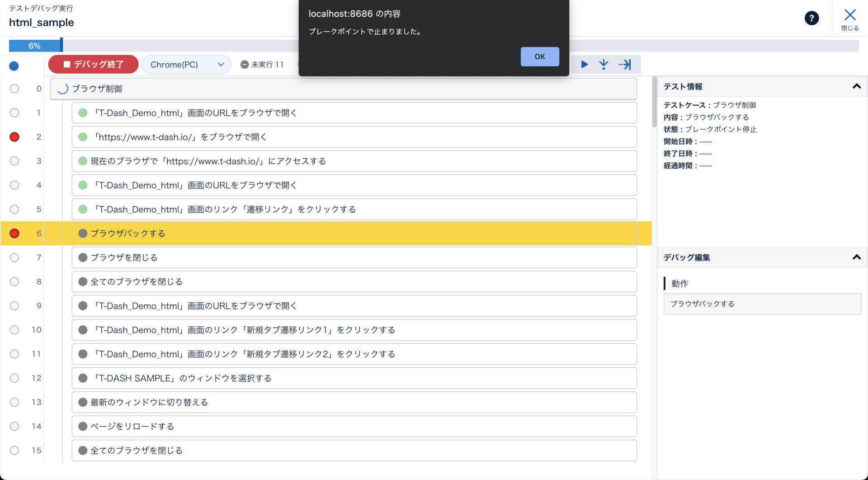This screenshot has width=868, height=480.
Task: Click the step-into down arrow icon
Action: pyautogui.click(x=604, y=64)
